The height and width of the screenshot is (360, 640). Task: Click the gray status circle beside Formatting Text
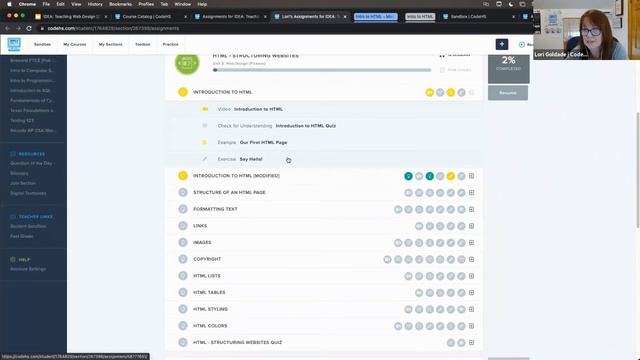[183, 209]
